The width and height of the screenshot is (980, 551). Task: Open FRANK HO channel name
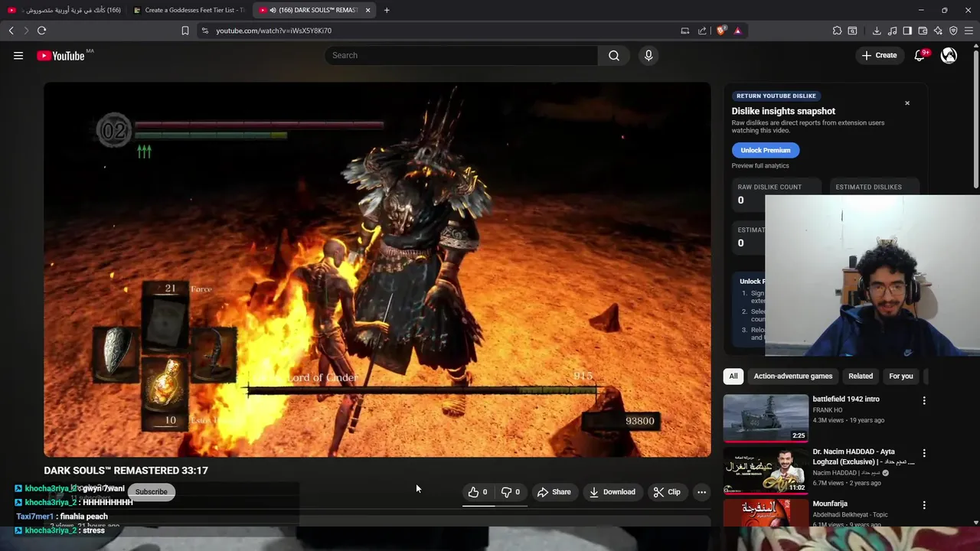[827, 410]
